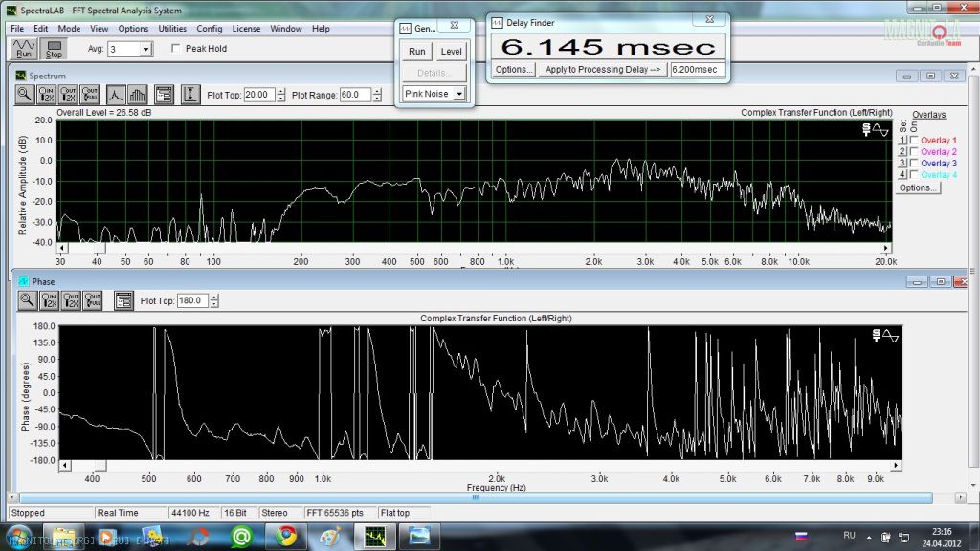Zoom out full on the Phase plot

point(93,300)
